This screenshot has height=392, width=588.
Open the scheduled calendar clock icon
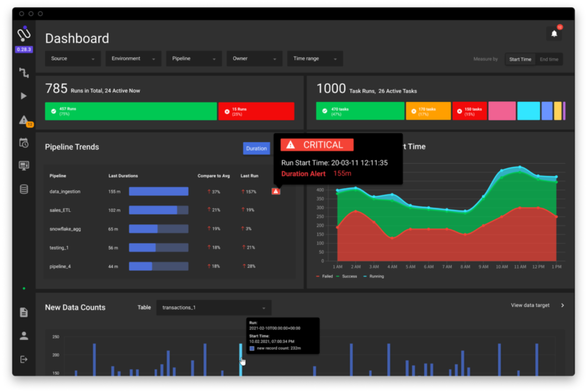24,143
